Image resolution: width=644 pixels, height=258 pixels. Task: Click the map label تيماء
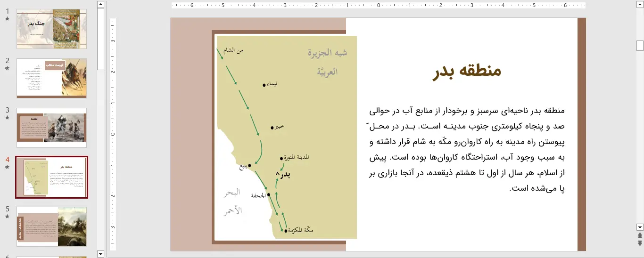point(272,83)
